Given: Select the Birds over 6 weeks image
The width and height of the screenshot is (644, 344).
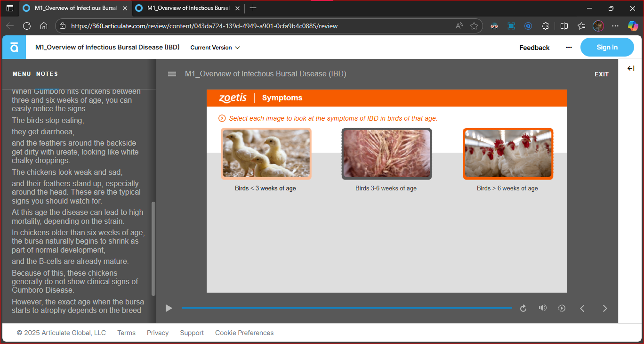Looking at the screenshot, I should (x=507, y=154).
